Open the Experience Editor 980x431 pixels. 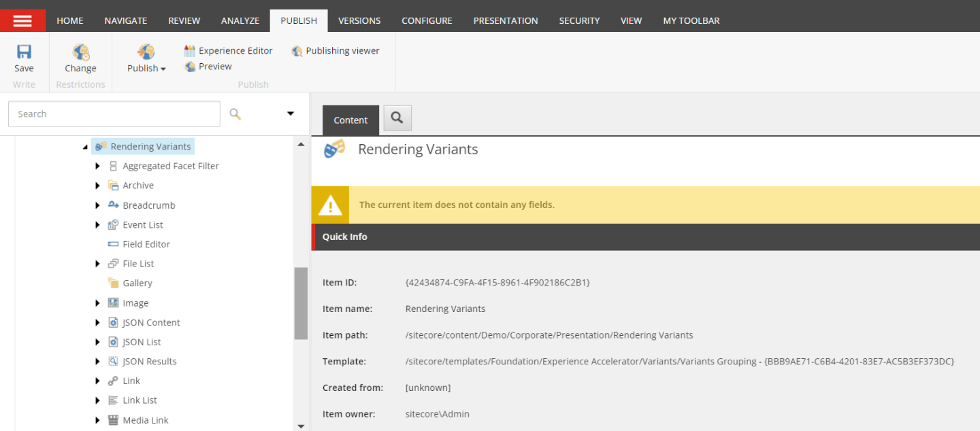229,51
